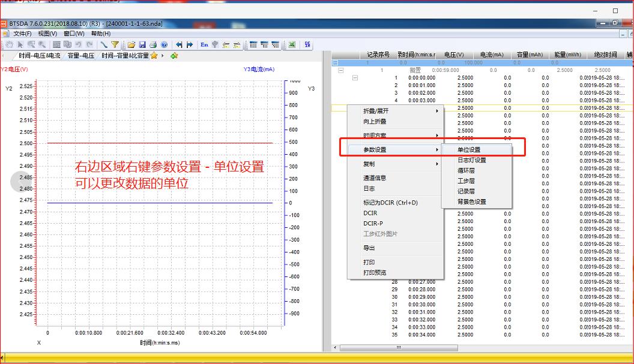634x364 pixels.
Task: Click the yellow star favorite icon
Action: [154, 56]
